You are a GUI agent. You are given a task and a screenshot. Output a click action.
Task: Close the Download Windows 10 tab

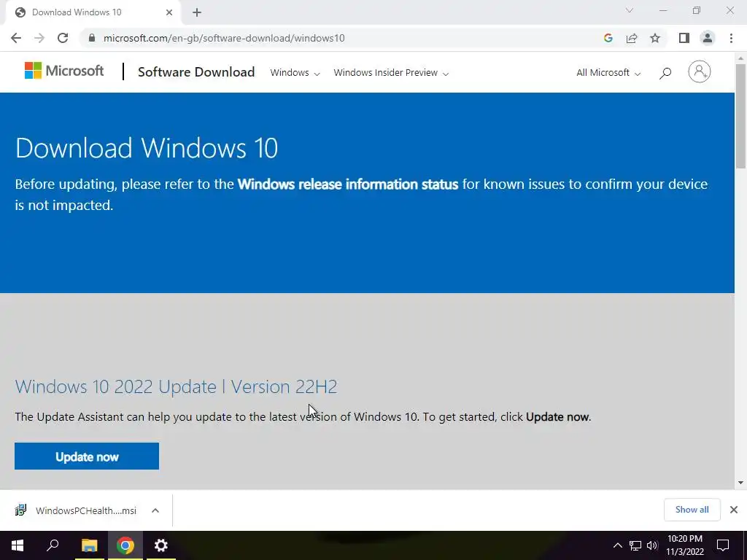(x=169, y=12)
